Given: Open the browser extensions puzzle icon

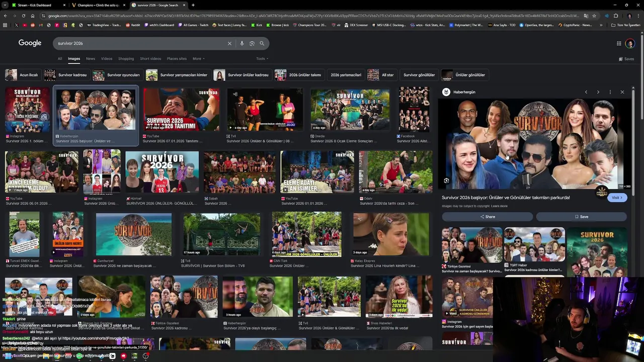Looking at the screenshot, I should click(x=616, y=16).
